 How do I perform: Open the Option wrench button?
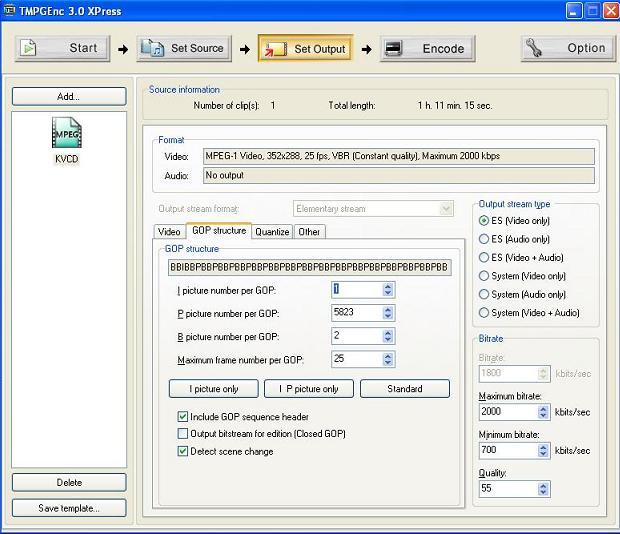click(x=568, y=48)
